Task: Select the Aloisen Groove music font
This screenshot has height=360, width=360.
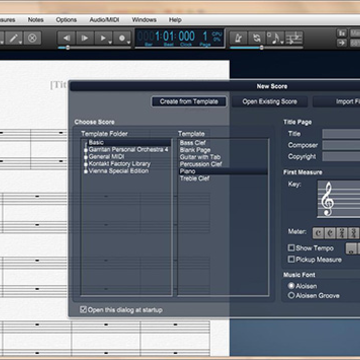Action: (x=291, y=295)
